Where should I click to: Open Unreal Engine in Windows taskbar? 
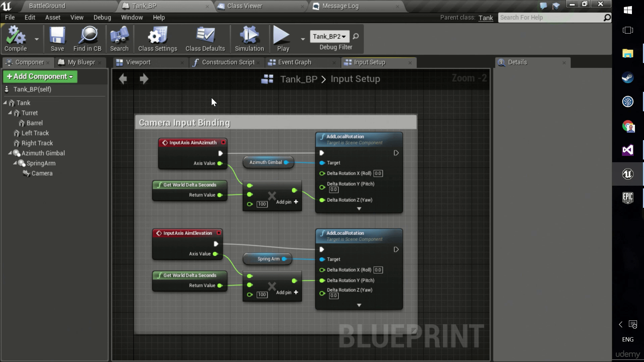point(627,174)
